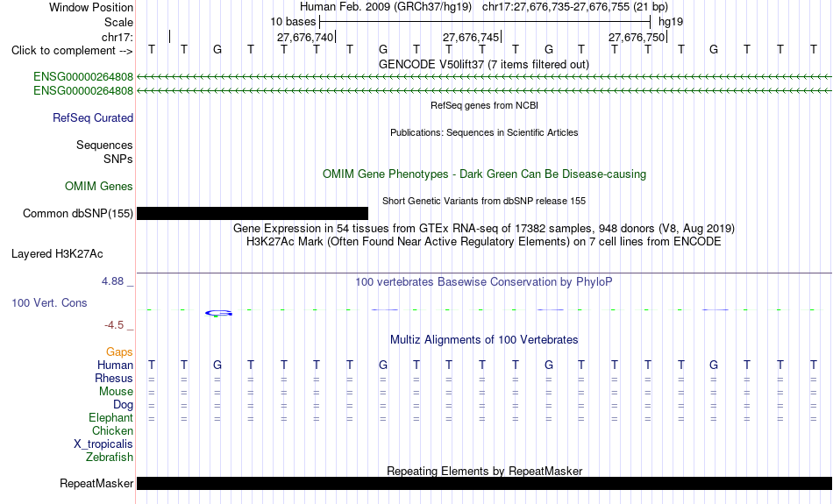Click the OMIM Gene Phenotypes track title
The width and height of the screenshot is (833, 504).
click(484, 174)
